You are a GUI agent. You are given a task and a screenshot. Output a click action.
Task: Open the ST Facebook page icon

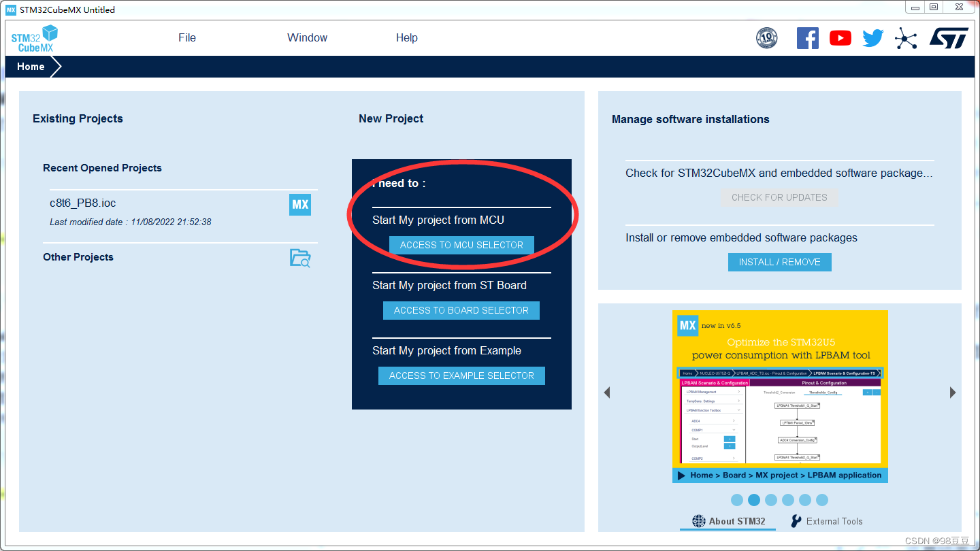coord(808,38)
